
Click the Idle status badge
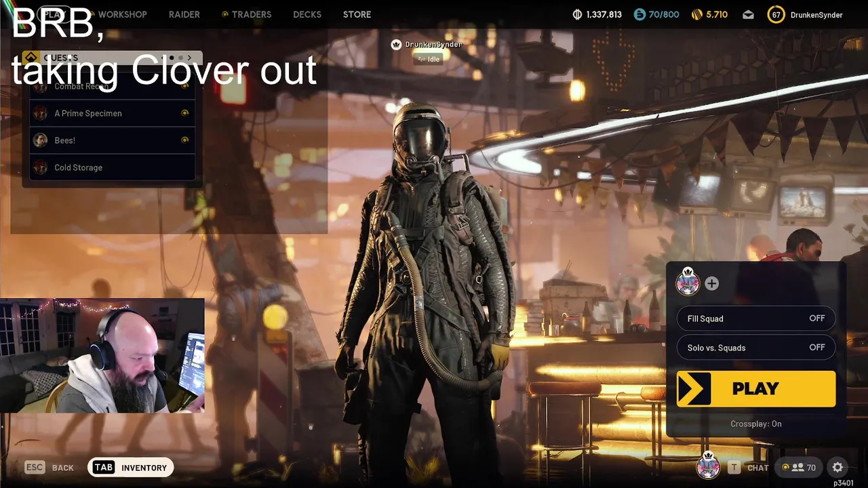click(x=428, y=59)
